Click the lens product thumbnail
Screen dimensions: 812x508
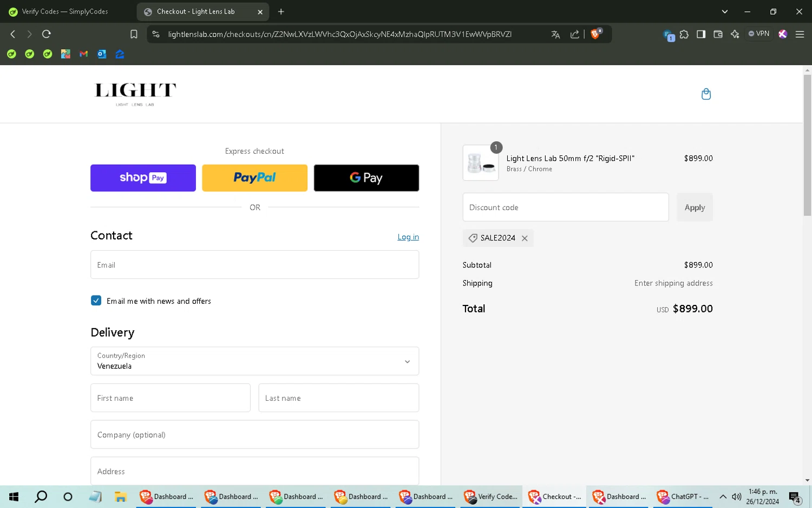click(x=481, y=163)
